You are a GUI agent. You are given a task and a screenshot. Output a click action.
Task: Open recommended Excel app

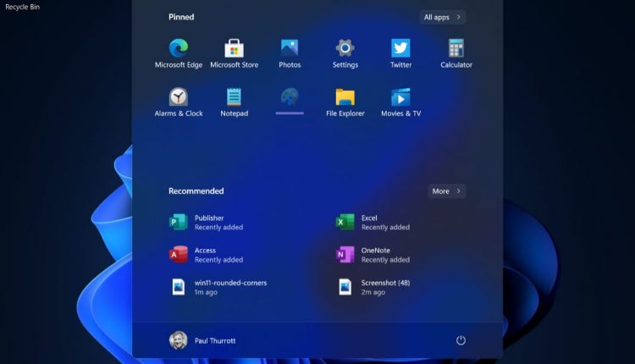(x=373, y=223)
